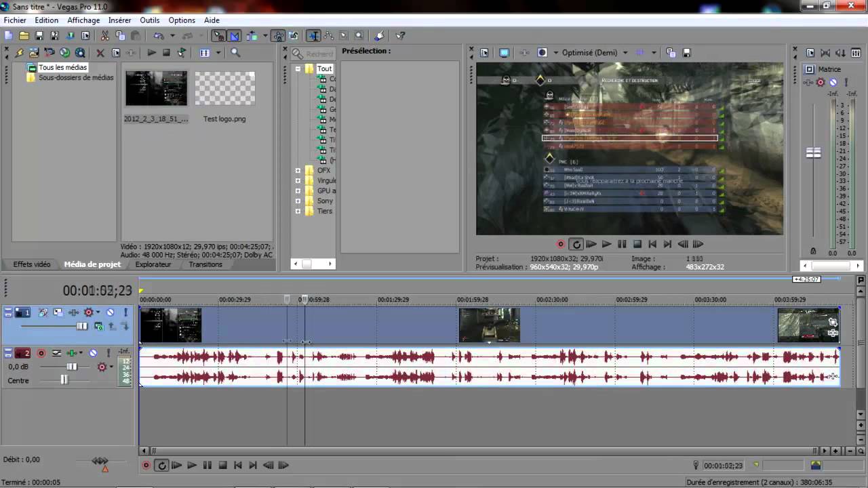Adjust the Master Bus volume fader
868x488 pixels.
813,153
